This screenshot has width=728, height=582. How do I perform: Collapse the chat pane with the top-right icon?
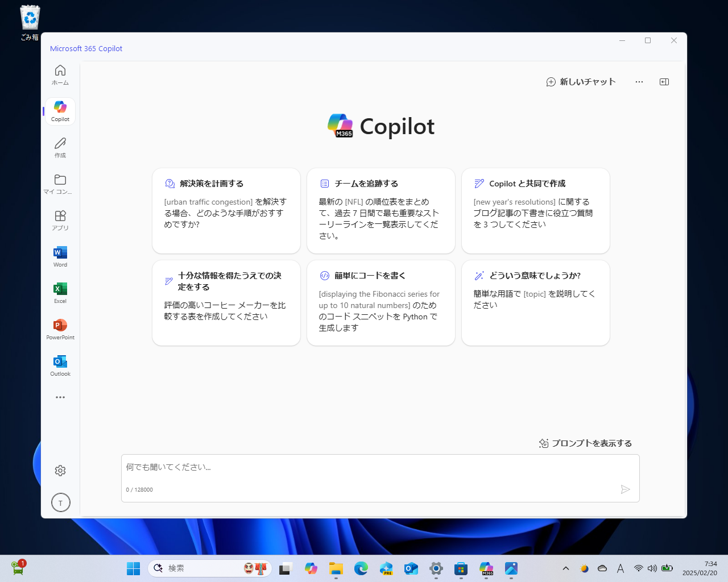tap(664, 82)
